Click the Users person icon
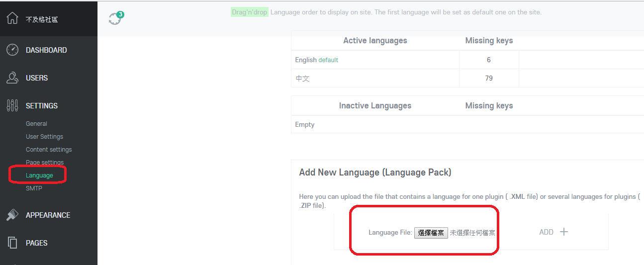This screenshot has width=644, height=265. tap(12, 78)
